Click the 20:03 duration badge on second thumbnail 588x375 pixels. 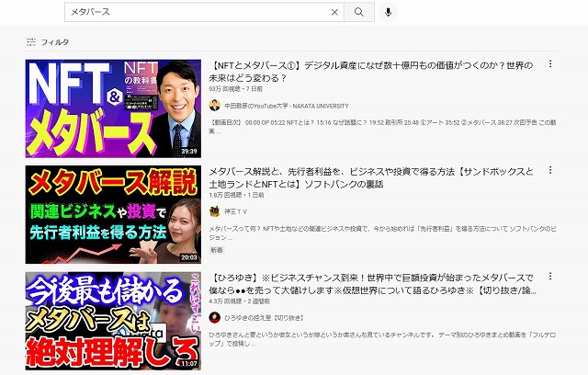[189, 257]
